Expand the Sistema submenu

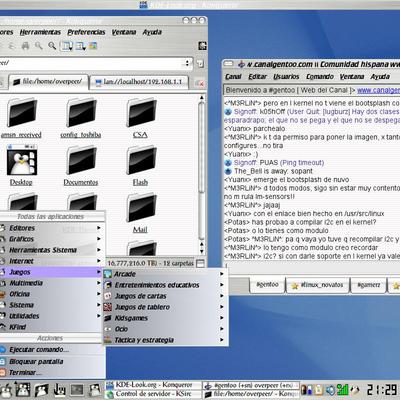[x=51, y=305]
